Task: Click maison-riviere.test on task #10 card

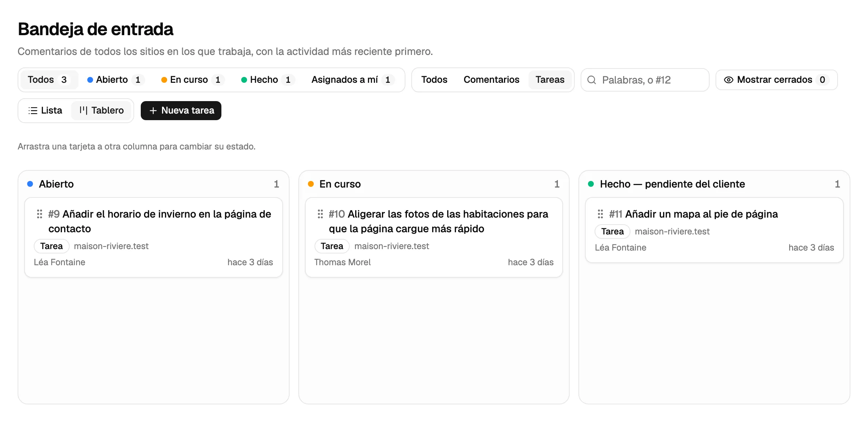Action: (x=391, y=246)
